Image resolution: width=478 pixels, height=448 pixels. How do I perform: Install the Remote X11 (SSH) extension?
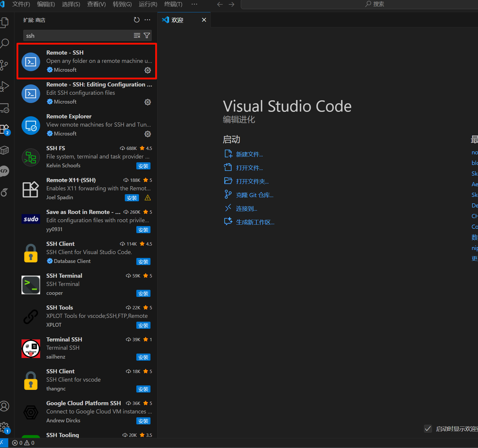132,198
